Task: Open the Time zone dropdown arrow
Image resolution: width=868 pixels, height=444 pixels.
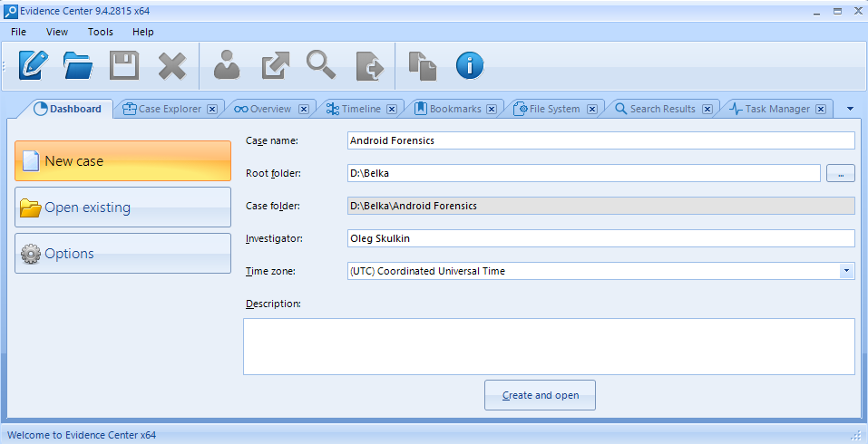Action: (846, 271)
